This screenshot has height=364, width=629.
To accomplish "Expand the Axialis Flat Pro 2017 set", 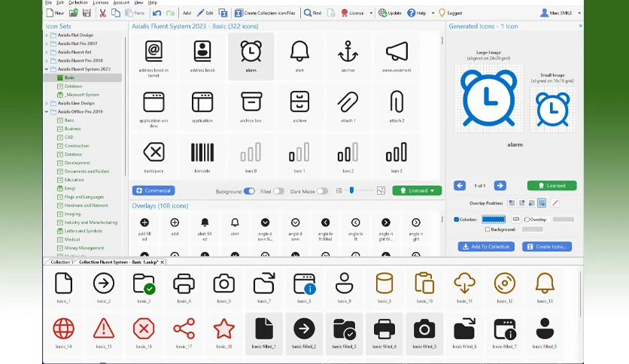I will pyautogui.click(x=47, y=44).
